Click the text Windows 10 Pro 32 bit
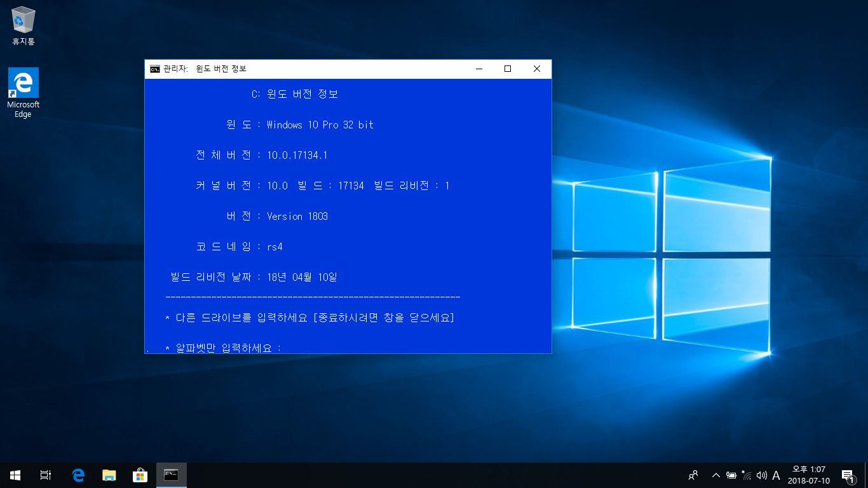868x488 pixels. 320,125
